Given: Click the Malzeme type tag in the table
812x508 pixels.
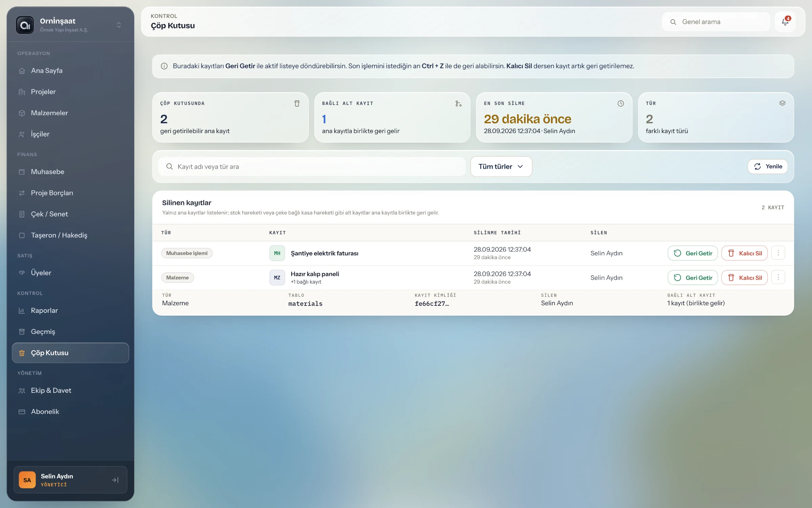Looking at the screenshot, I should coord(177,278).
